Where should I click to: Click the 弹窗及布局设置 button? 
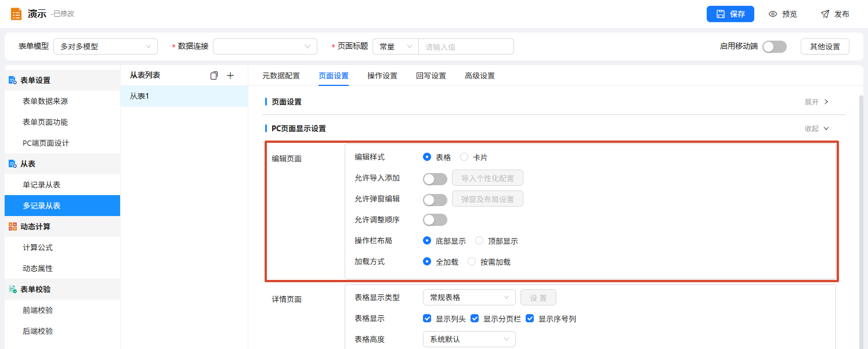pyautogui.click(x=487, y=199)
